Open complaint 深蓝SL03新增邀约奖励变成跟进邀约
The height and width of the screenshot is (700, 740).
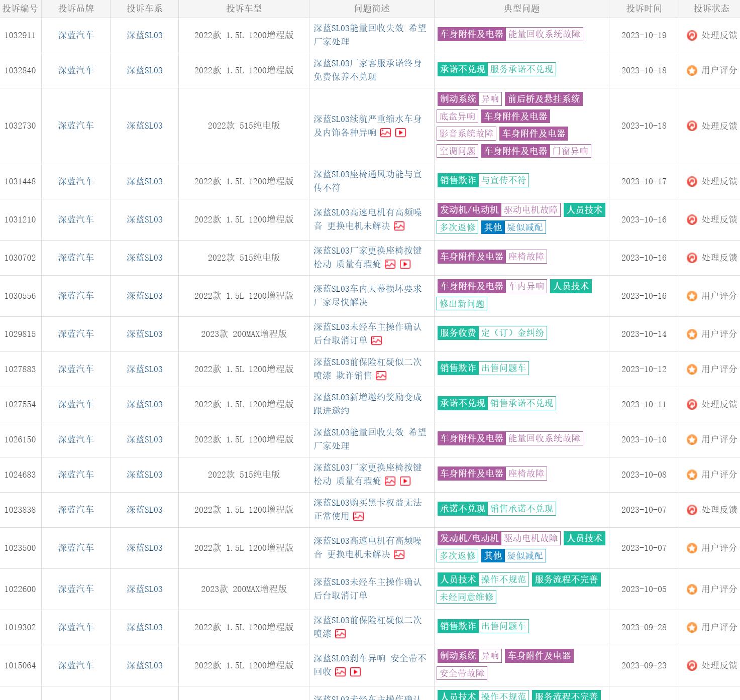point(368,404)
